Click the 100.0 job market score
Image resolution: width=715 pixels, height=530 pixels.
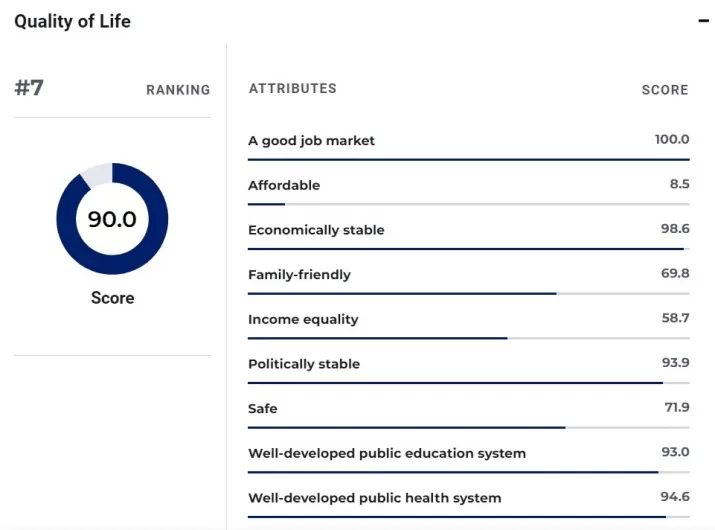[x=672, y=140]
